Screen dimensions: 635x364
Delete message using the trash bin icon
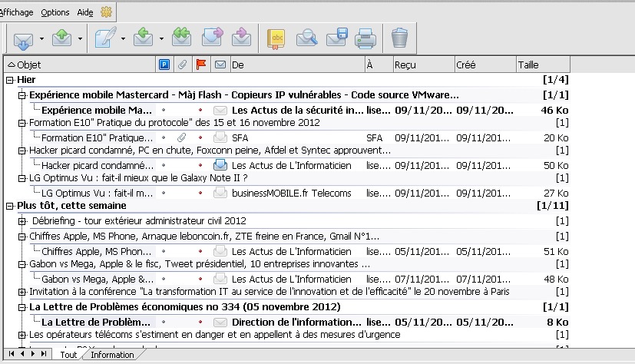click(399, 38)
